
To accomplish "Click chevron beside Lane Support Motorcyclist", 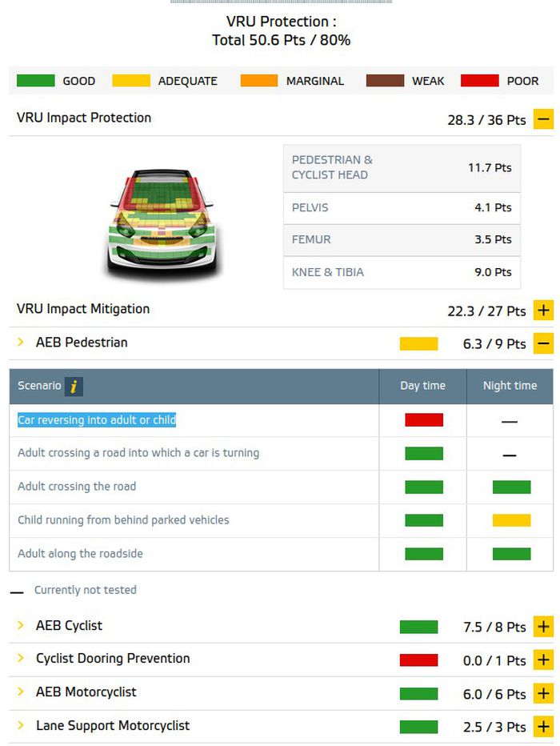I will (21, 726).
